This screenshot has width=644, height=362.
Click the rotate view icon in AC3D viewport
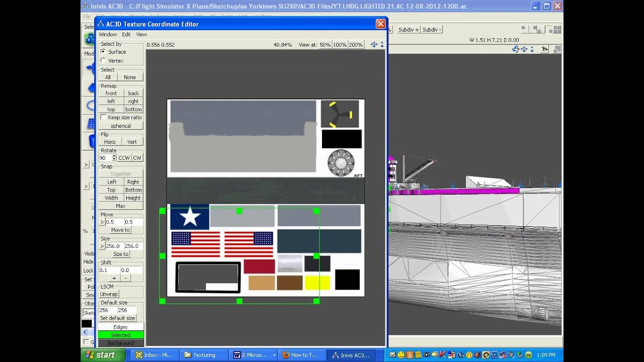tap(515, 49)
